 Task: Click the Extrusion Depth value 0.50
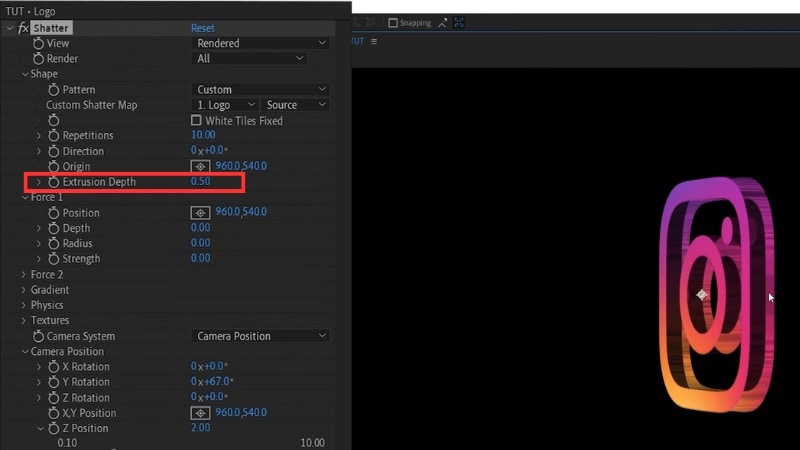click(201, 181)
